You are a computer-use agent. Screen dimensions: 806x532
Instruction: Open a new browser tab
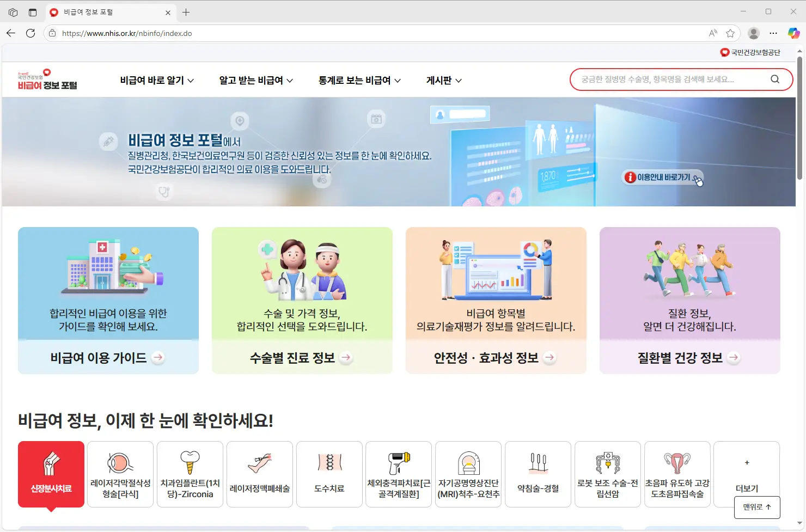(186, 12)
